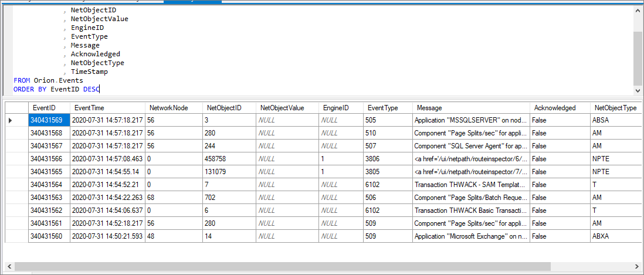This screenshot has width=644, height=275.
Task: Select EventID cell 340431565
Action: coord(49,172)
